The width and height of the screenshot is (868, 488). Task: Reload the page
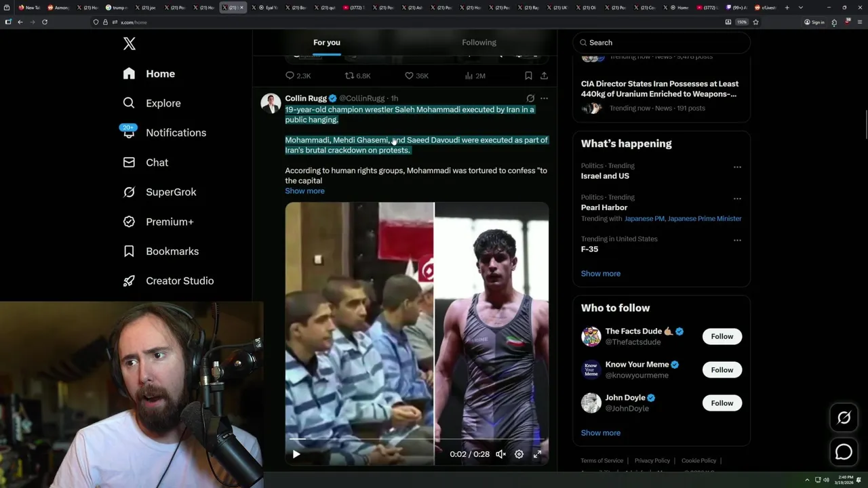tap(45, 22)
